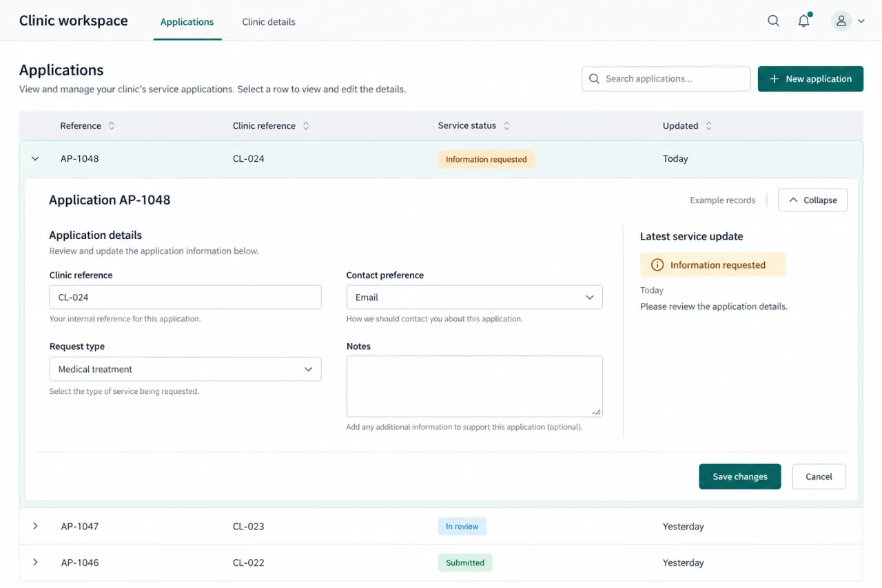This screenshot has width=882, height=588.
Task: Sort by Service status column arrows
Action: (506, 126)
